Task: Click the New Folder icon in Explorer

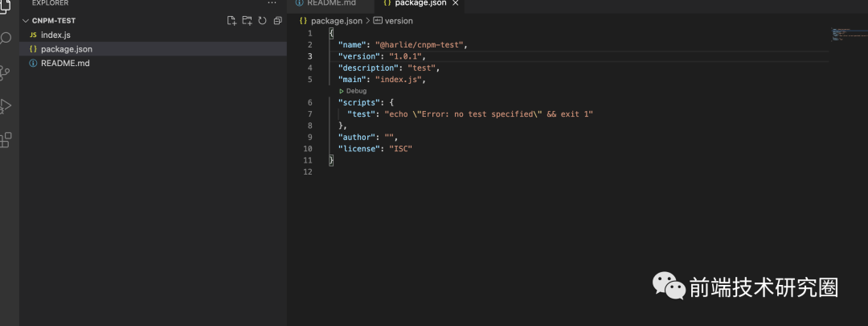Action: tap(247, 20)
